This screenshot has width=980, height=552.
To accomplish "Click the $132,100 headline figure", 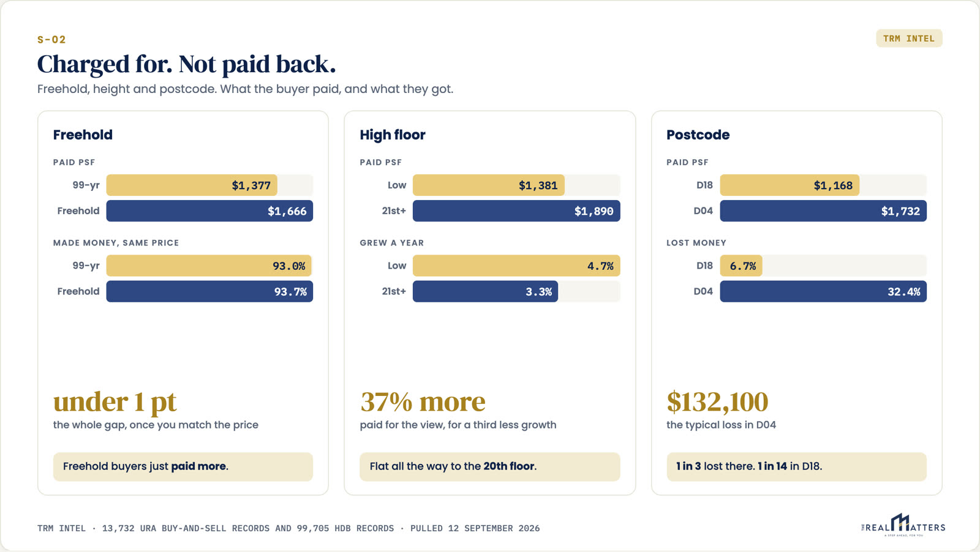I will tap(717, 402).
